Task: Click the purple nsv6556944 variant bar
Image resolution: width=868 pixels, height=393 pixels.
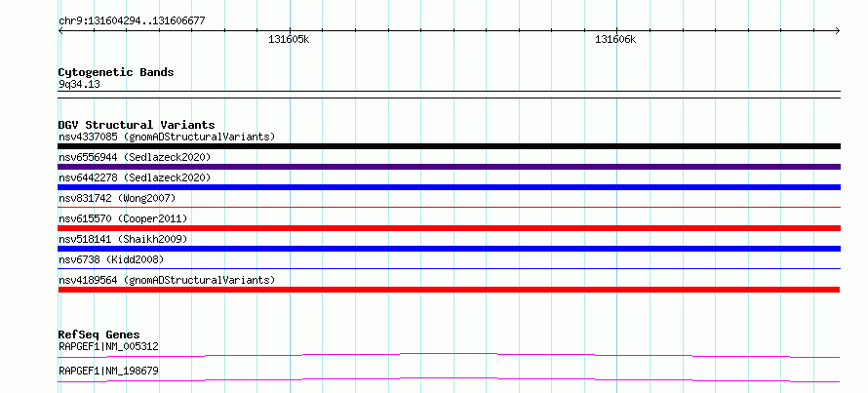Action: [449, 167]
